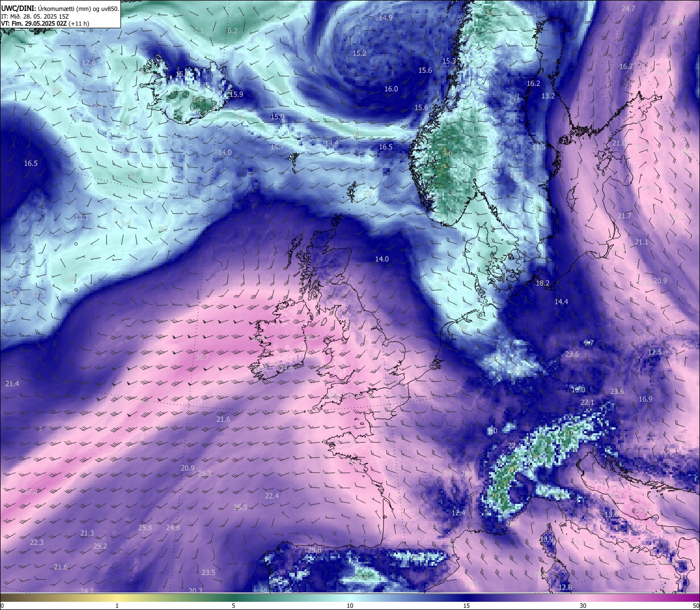
Task: Click the 1 label on the color scale
Action: [x=117, y=606]
